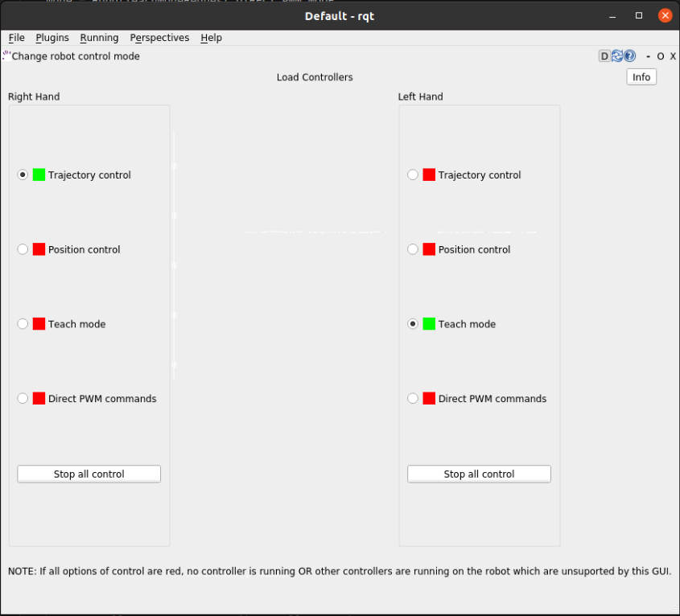Viewport: 680px width, 616px height.
Task: Open the Plugins menu
Action: [52, 38]
